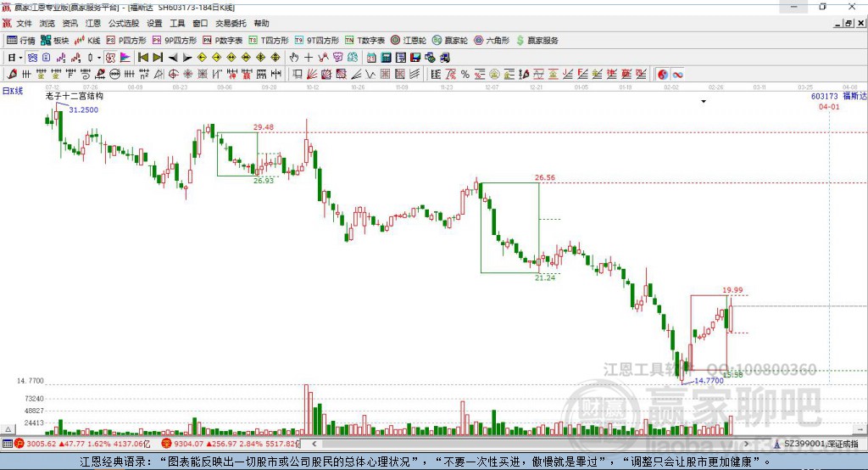Select the Gann fan lines tool
868x470 pixels.
(312, 75)
